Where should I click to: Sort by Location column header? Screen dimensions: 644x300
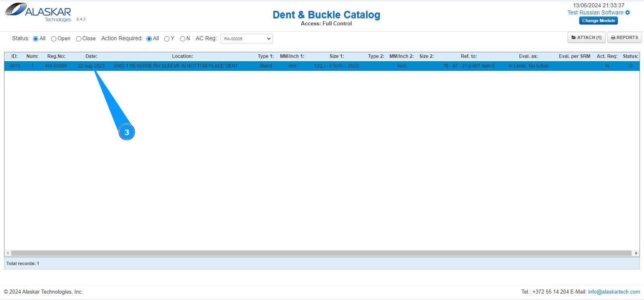[x=182, y=56]
